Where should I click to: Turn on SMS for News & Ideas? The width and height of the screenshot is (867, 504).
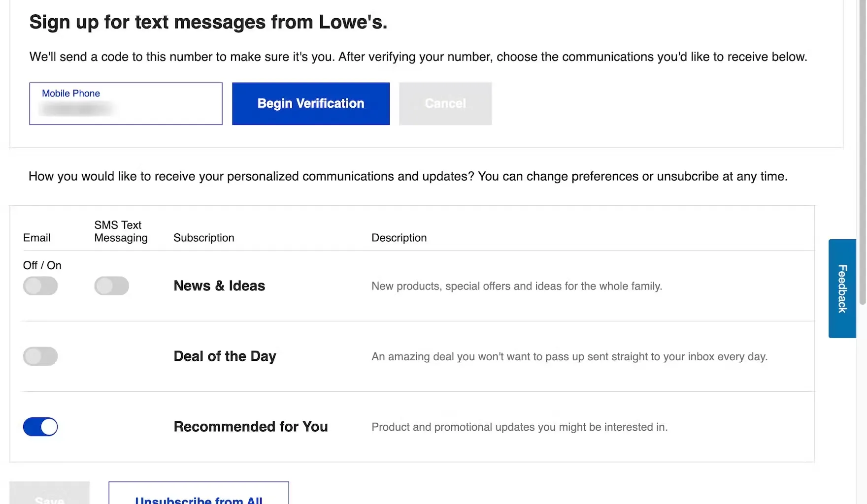(x=112, y=286)
